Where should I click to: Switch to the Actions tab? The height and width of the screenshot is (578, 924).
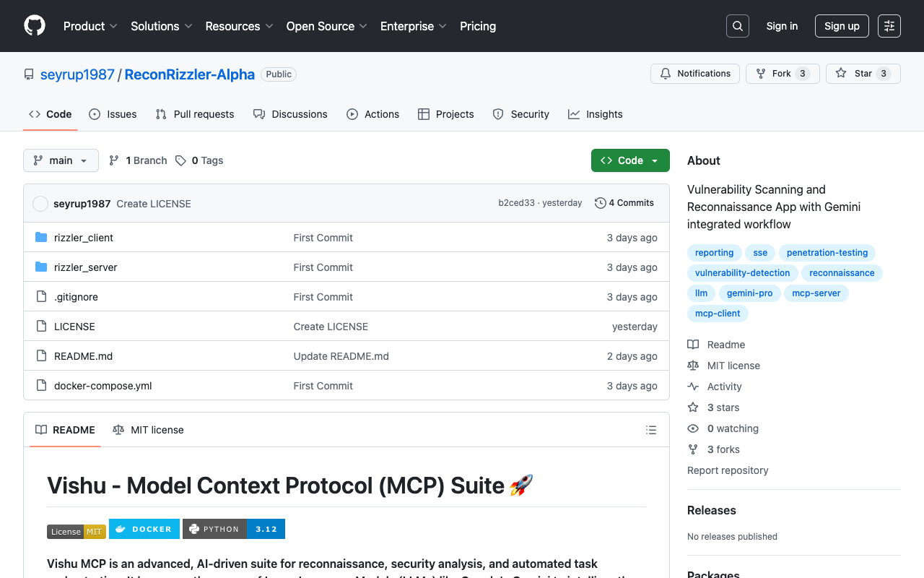(372, 114)
